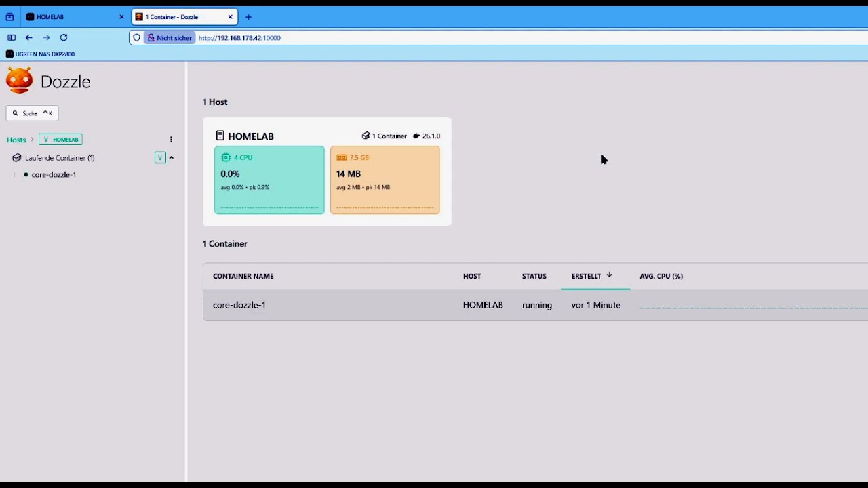The image size is (868, 488).
Task: Sort by CONTAINER NAME column
Action: point(243,277)
